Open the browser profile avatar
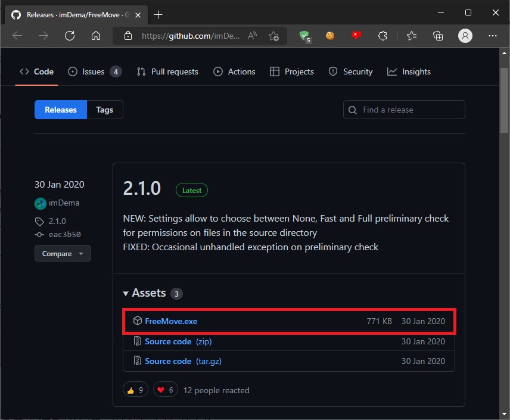 (465, 36)
